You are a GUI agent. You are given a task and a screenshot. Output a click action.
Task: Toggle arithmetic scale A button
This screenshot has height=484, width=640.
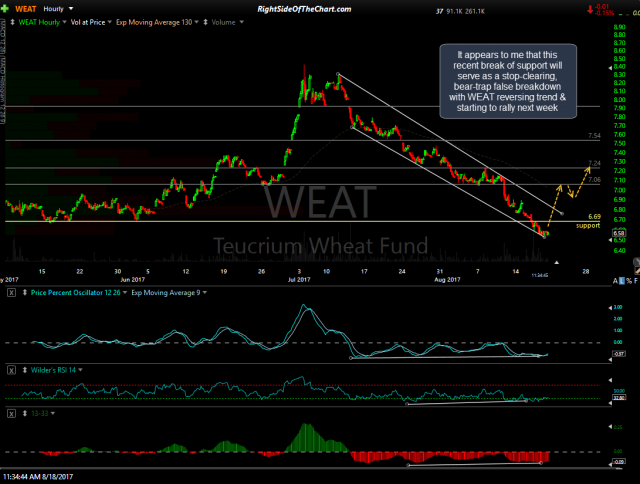click(615, 281)
